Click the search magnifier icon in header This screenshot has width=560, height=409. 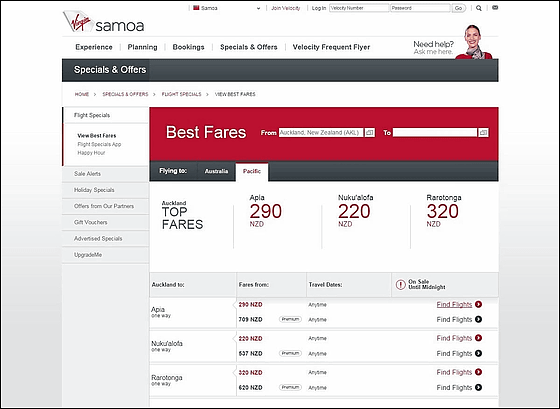(x=479, y=8)
